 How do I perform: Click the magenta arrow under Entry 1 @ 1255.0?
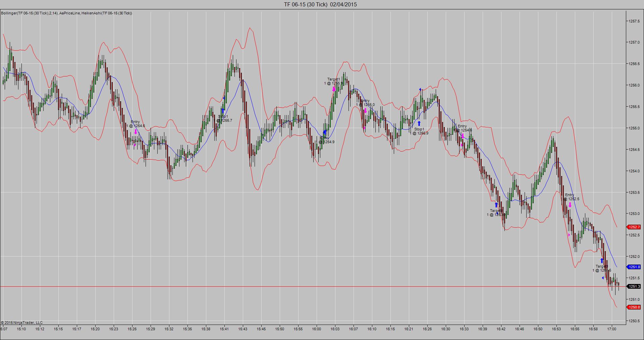tap(365, 111)
